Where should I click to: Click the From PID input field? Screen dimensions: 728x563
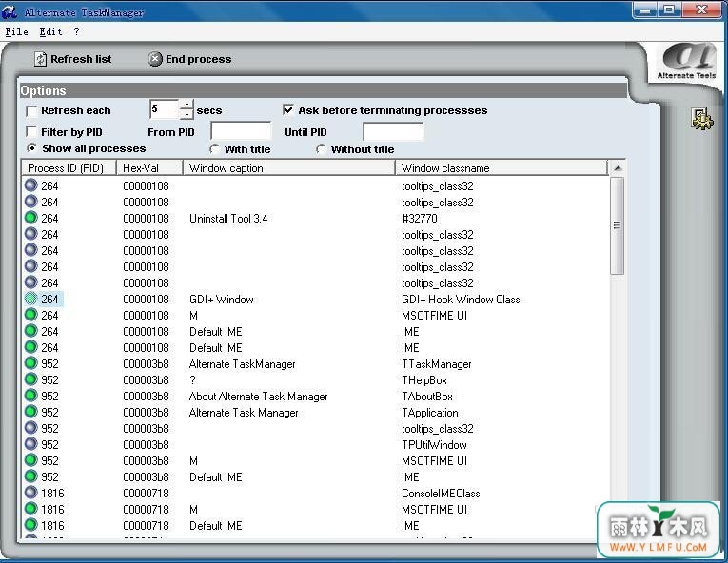(x=241, y=131)
